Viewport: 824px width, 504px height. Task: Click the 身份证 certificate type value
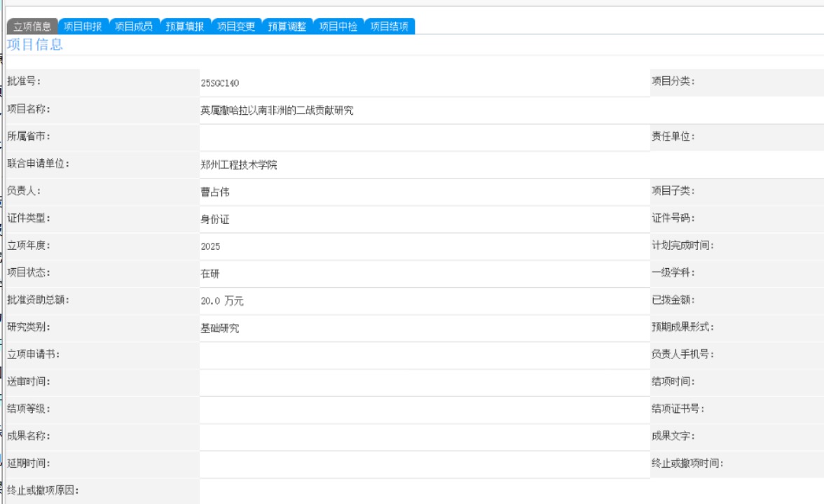(215, 220)
